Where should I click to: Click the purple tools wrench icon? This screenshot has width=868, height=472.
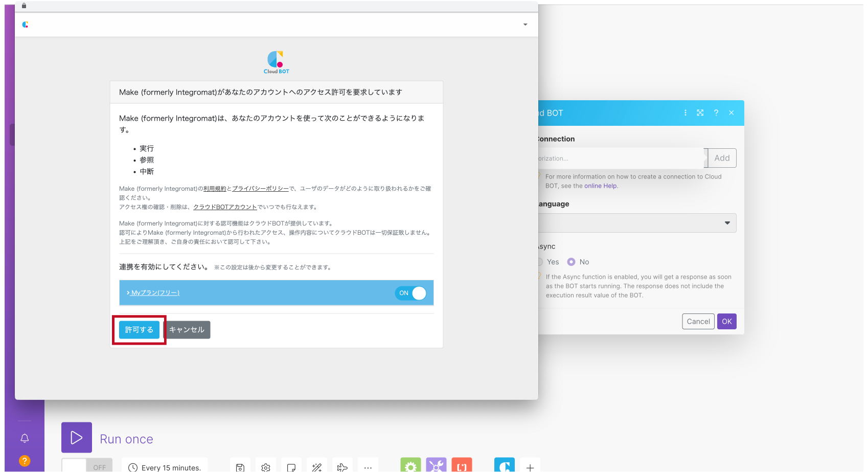click(436, 465)
